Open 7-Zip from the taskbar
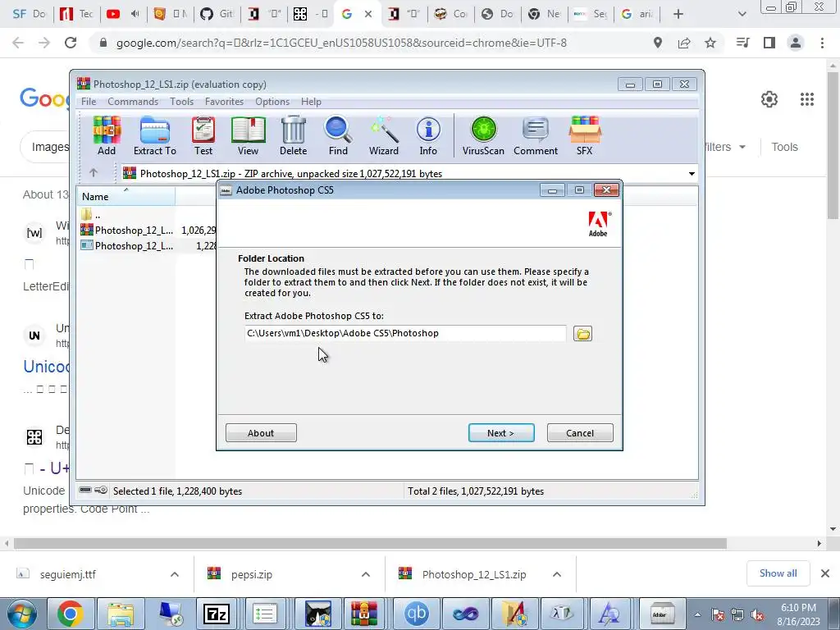 tap(217, 614)
